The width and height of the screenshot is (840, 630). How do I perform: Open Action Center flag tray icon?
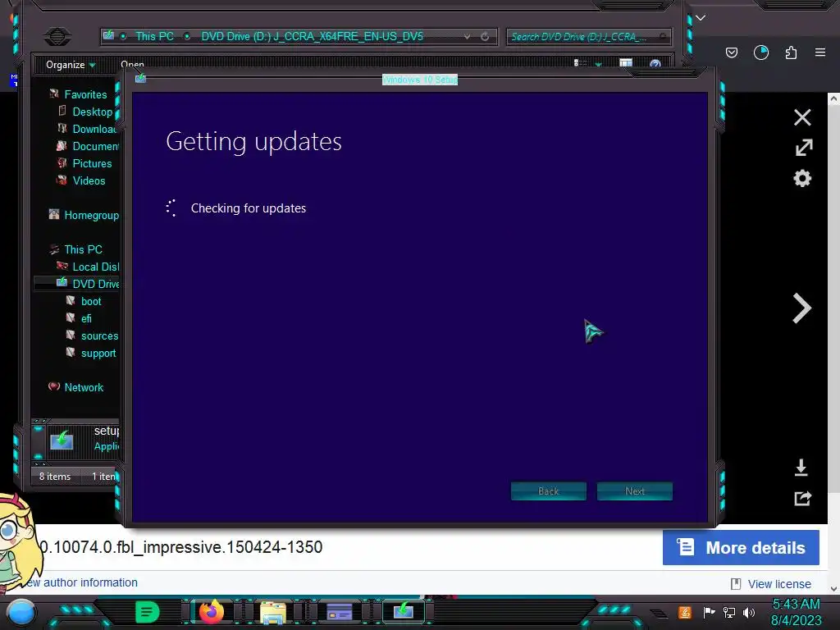709,612
